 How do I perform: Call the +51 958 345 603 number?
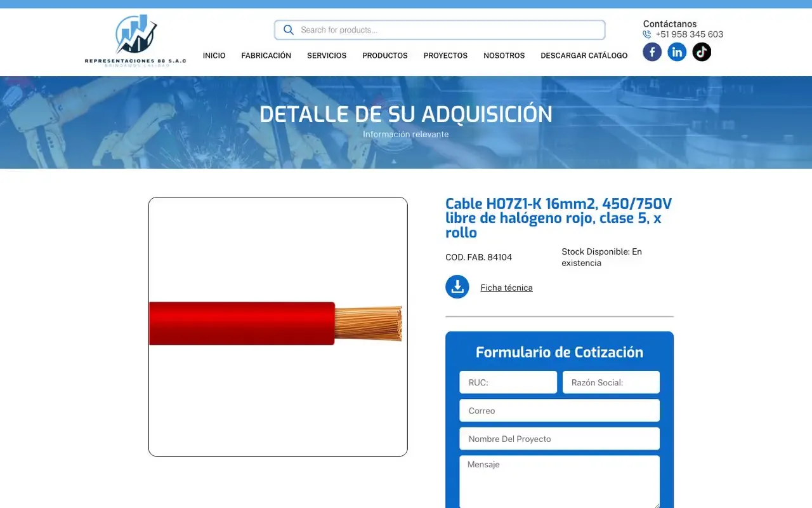pyautogui.click(x=690, y=34)
